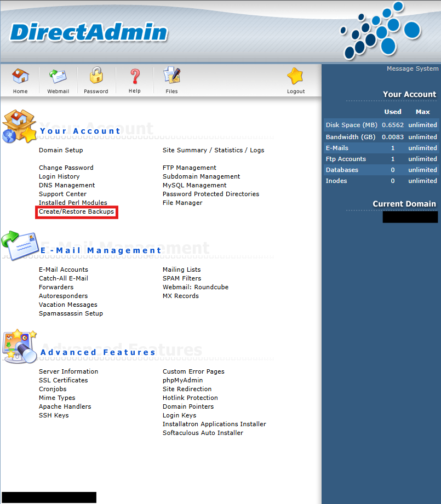Open the Message System link

(413, 68)
